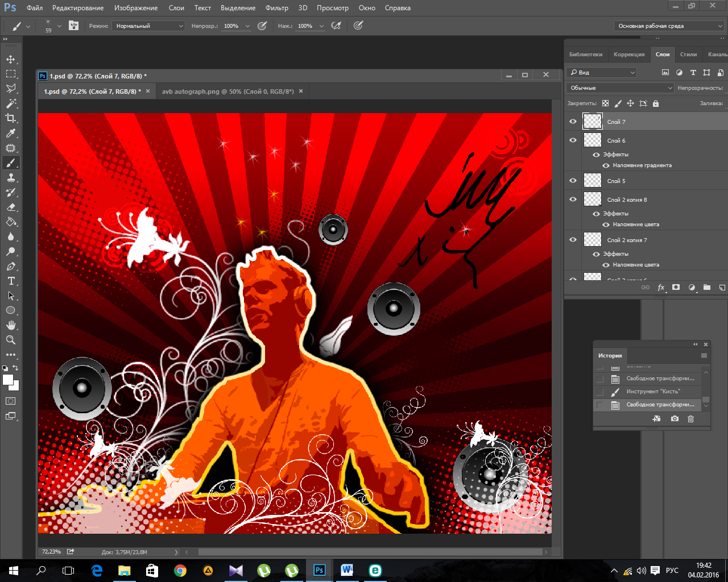
Task: Select the Paint Bucket tool
Action: click(x=11, y=222)
